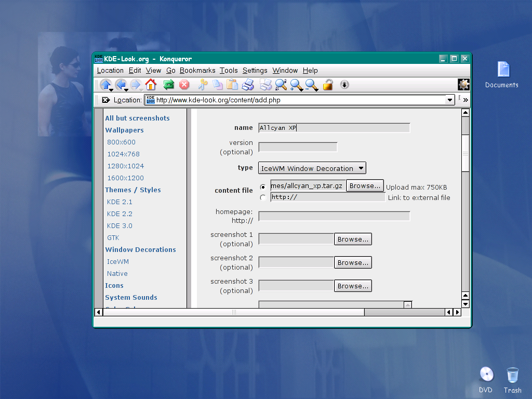Open the Trash desktop icon
Image resolution: width=532 pixels, height=399 pixels.
coord(512,380)
